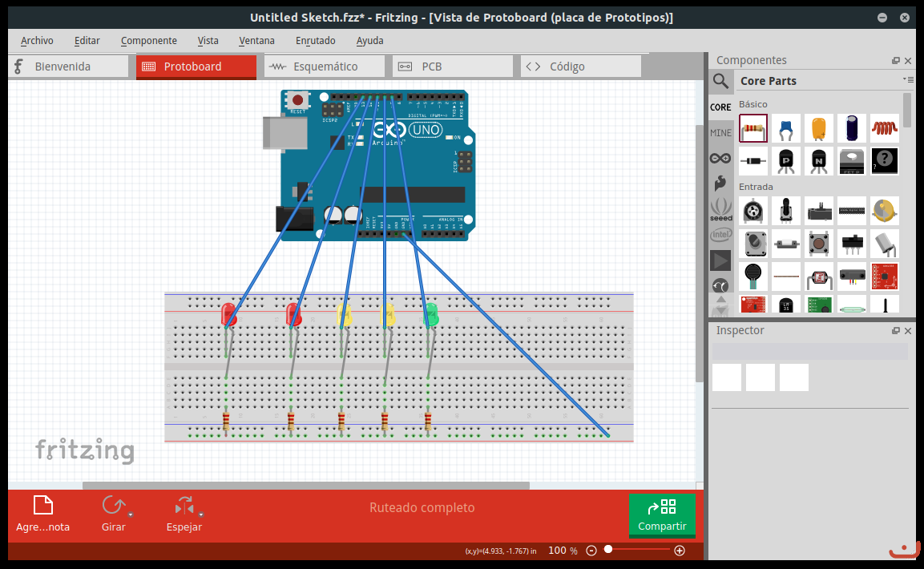This screenshot has height=569, width=924.
Task: Choose the pushbutton component in Entrada
Action: click(x=819, y=244)
